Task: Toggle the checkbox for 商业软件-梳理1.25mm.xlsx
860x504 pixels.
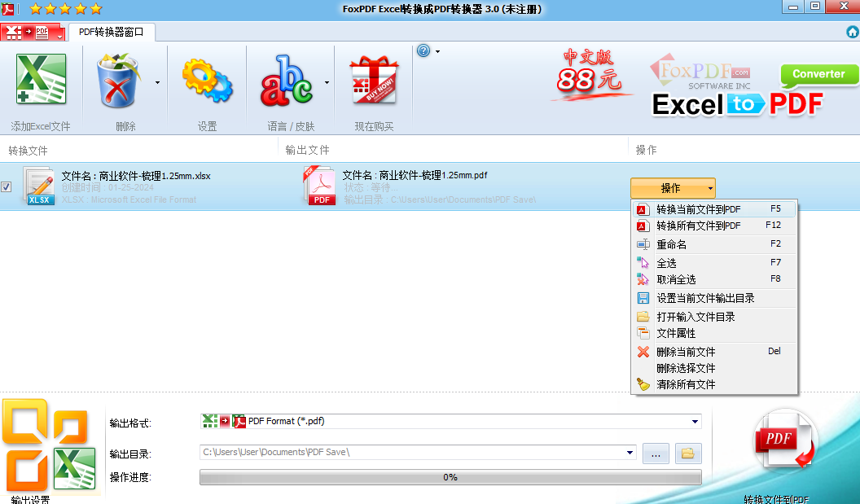Action: (x=6, y=186)
